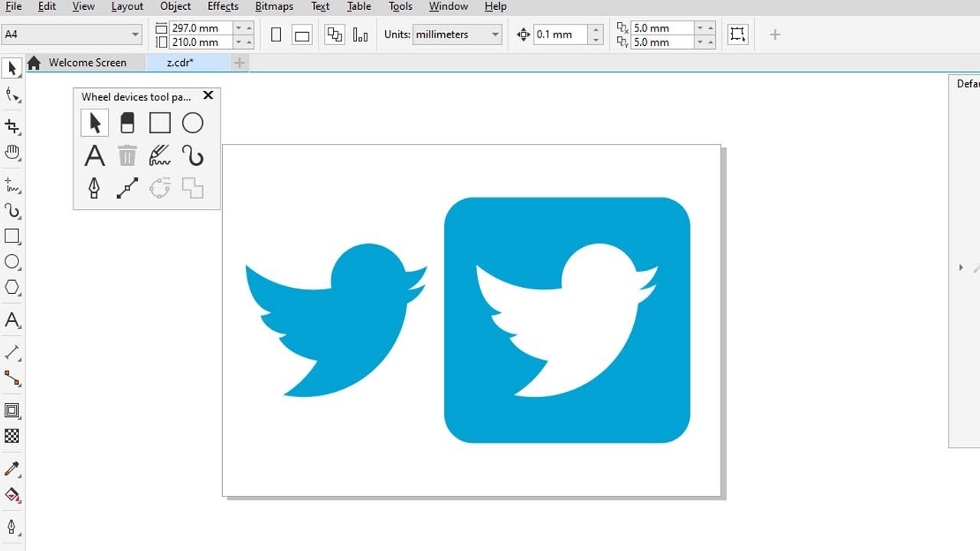The width and height of the screenshot is (980, 551).
Task: Choose Ellipse tool in Wheel devices palette
Action: pos(193,122)
